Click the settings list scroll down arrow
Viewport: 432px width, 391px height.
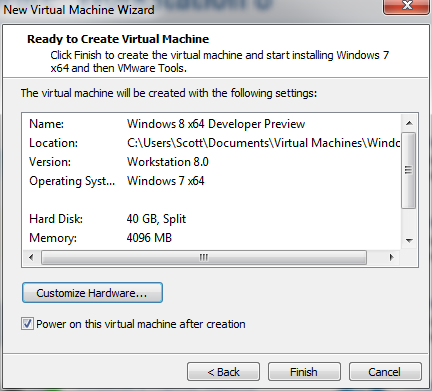pos(409,240)
